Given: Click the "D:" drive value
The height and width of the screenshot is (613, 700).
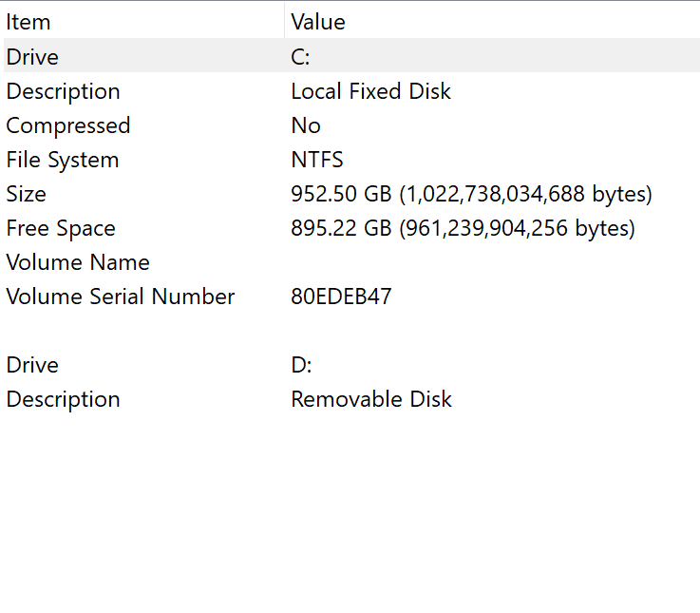Looking at the screenshot, I should point(301,365).
